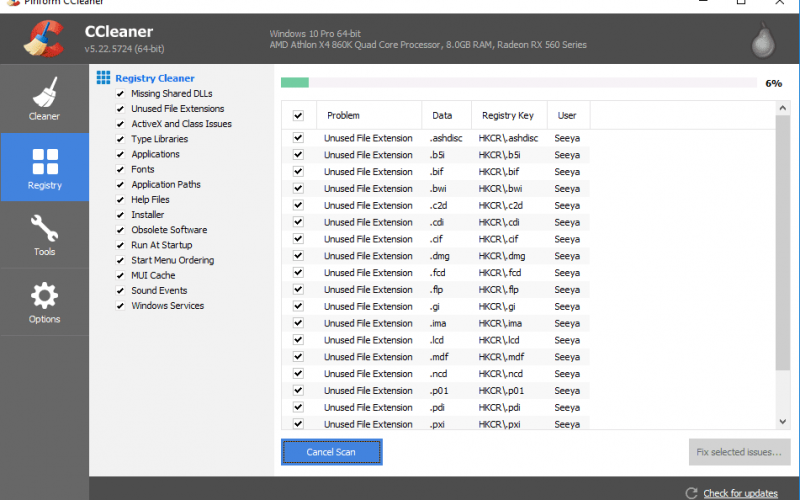Select the .pdi data cell

(x=437, y=407)
